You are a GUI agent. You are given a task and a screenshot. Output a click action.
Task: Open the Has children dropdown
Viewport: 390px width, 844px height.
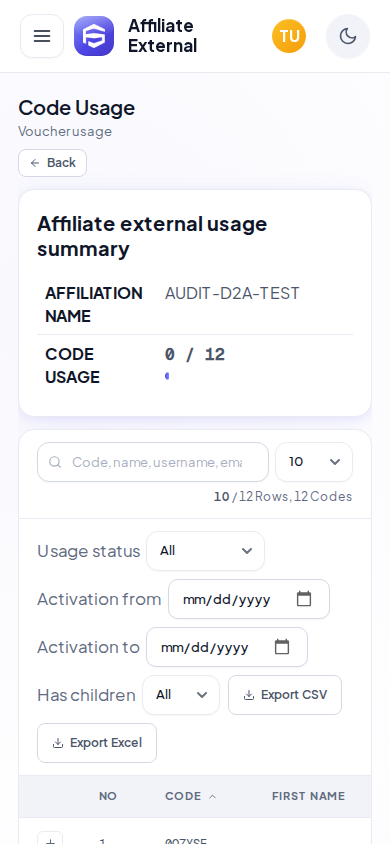pos(181,695)
